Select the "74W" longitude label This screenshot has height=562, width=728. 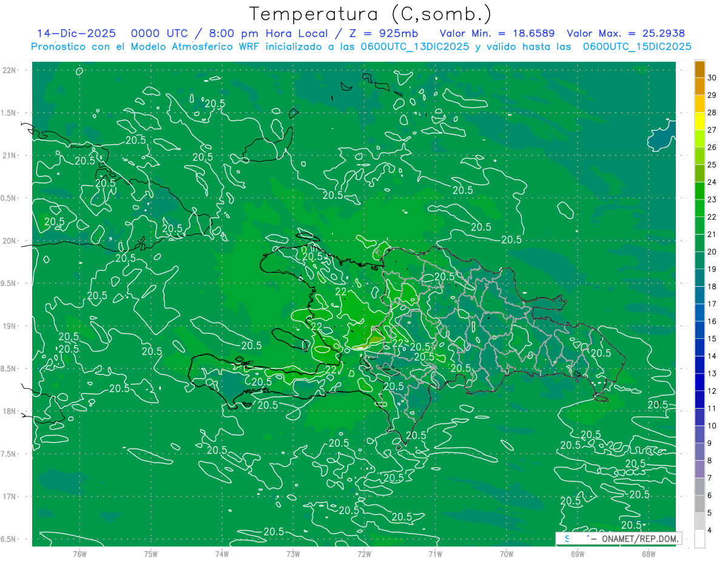click(x=222, y=554)
